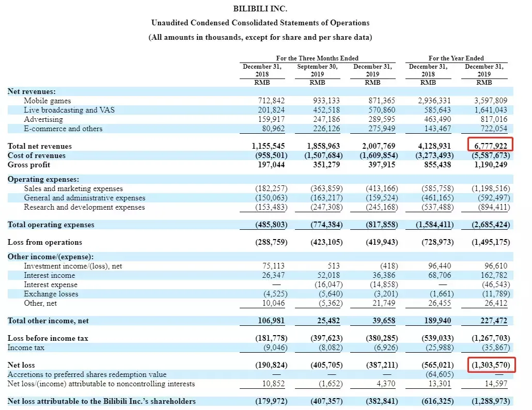This screenshot has height=410, width=532.
Task: Click the red-boxed total net revenues 6,777,922
Action: 490,146
